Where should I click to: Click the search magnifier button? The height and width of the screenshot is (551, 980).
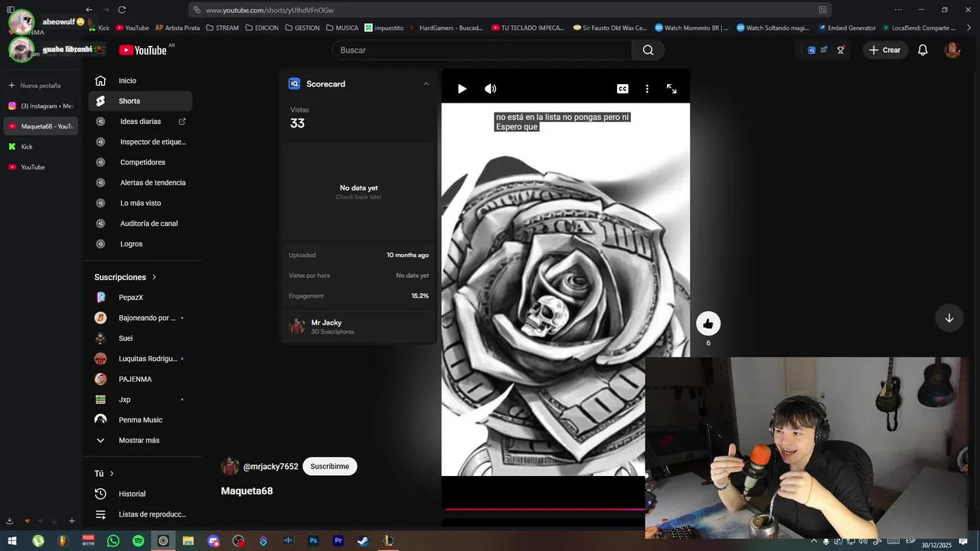(x=648, y=50)
